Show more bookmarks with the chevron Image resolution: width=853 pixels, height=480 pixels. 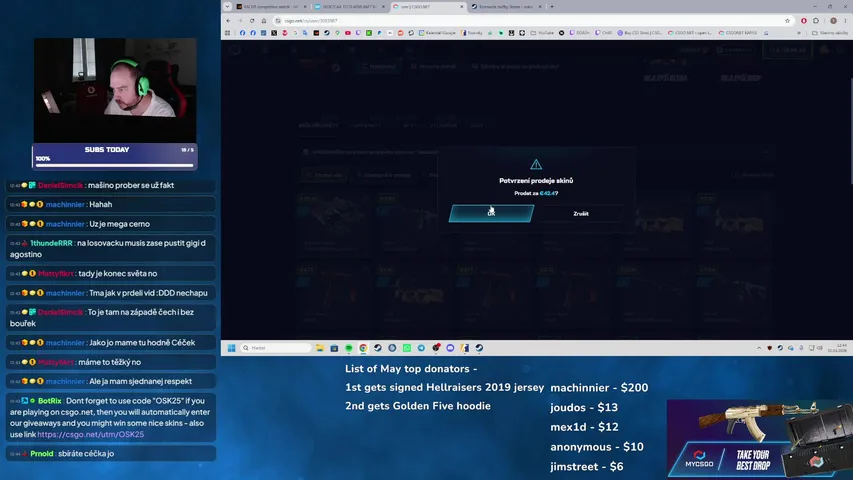799,33
